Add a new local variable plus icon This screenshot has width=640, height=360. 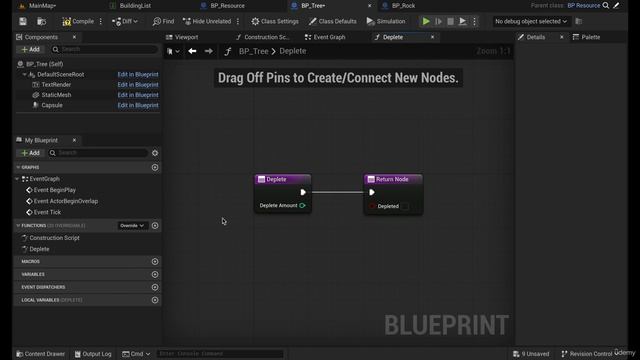155,300
